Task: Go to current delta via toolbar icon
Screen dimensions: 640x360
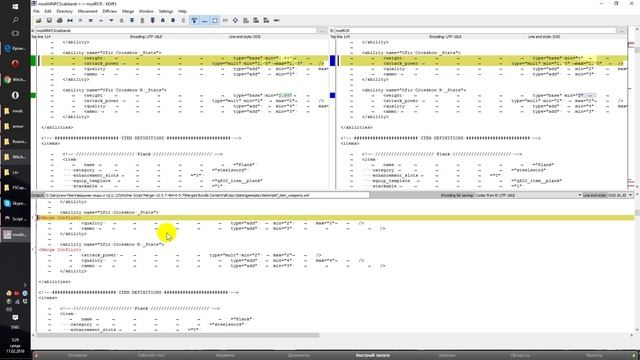Action: [x=70, y=20]
